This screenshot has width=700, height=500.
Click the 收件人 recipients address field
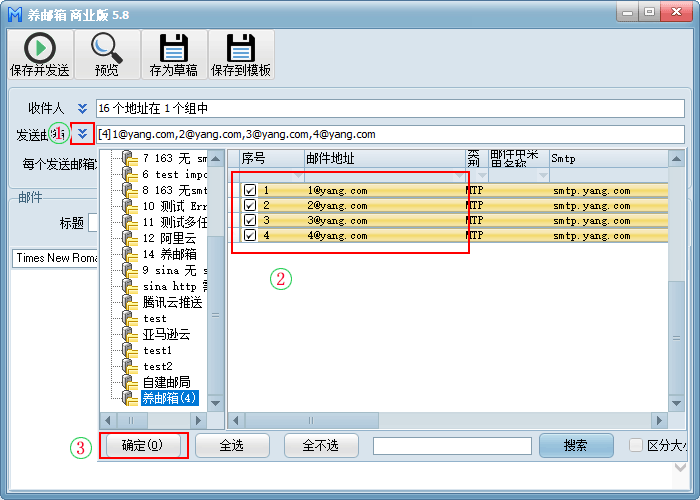point(390,108)
